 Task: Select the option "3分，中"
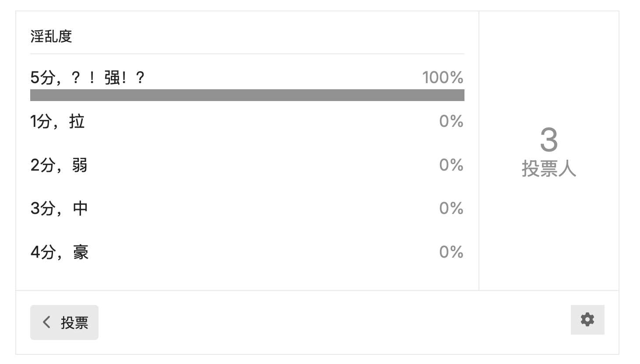(x=59, y=208)
